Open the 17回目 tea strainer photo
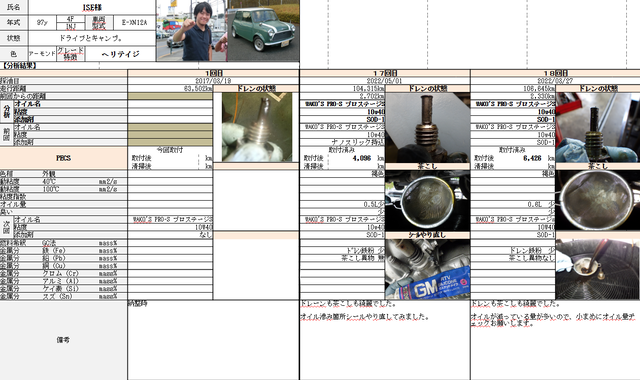 (x=427, y=200)
